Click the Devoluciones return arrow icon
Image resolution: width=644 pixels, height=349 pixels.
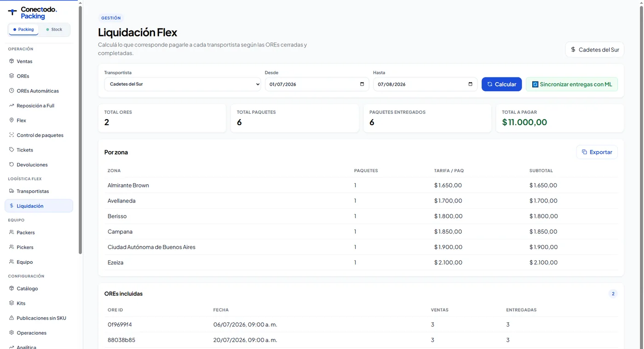11,164
